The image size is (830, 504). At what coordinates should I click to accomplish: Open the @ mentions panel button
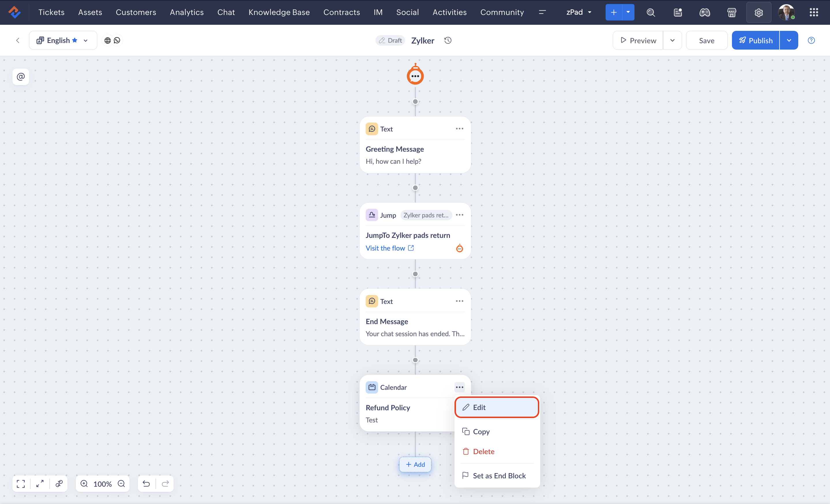tap(20, 77)
